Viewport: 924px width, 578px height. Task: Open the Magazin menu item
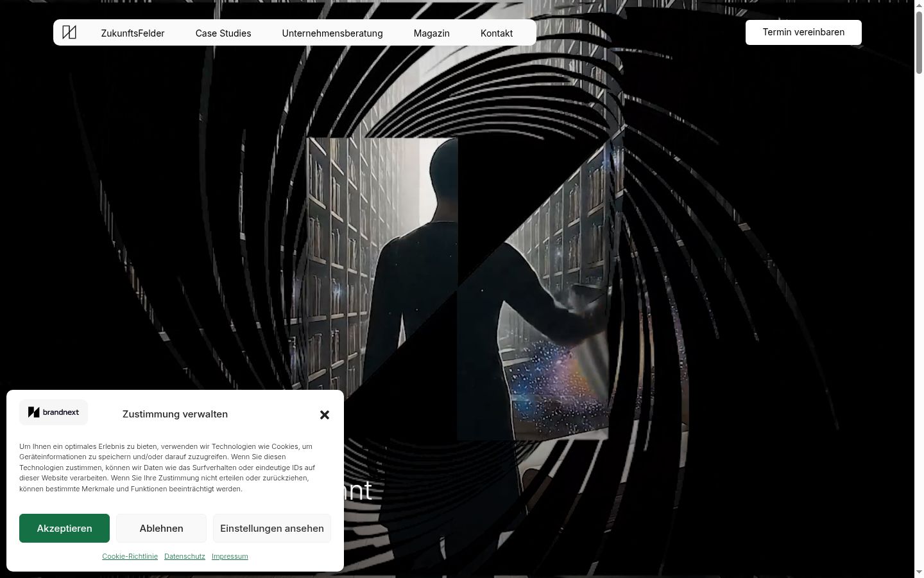coord(432,33)
